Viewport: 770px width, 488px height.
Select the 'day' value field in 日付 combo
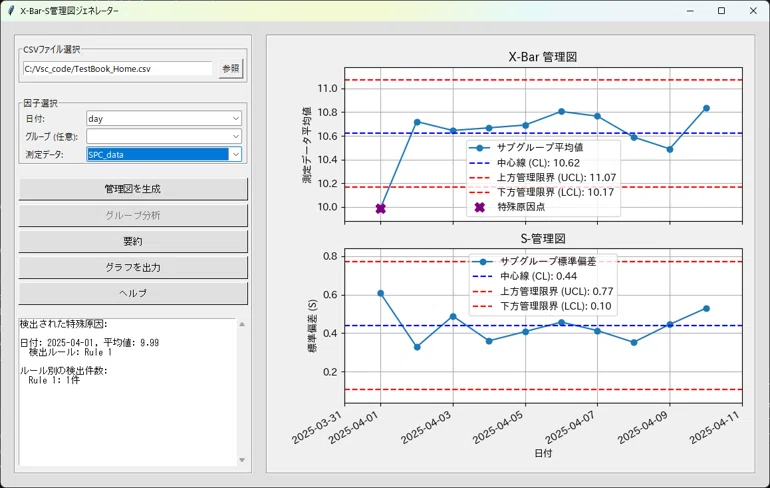(158, 119)
